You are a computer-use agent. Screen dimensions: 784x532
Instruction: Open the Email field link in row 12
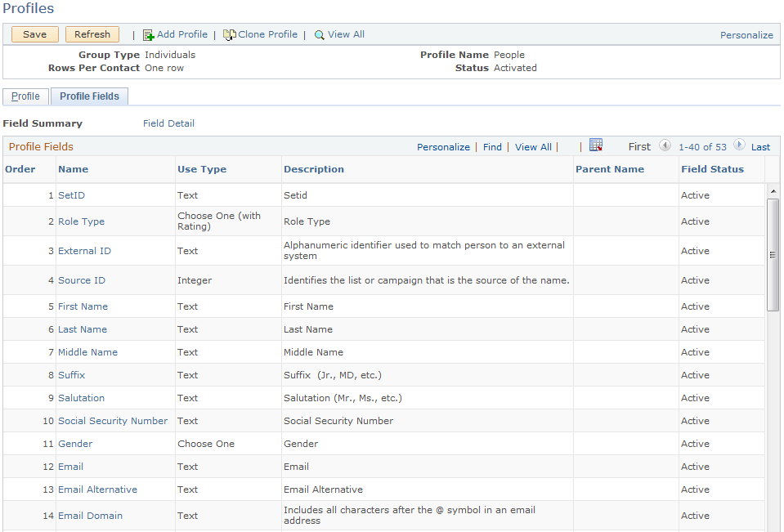[70, 467]
